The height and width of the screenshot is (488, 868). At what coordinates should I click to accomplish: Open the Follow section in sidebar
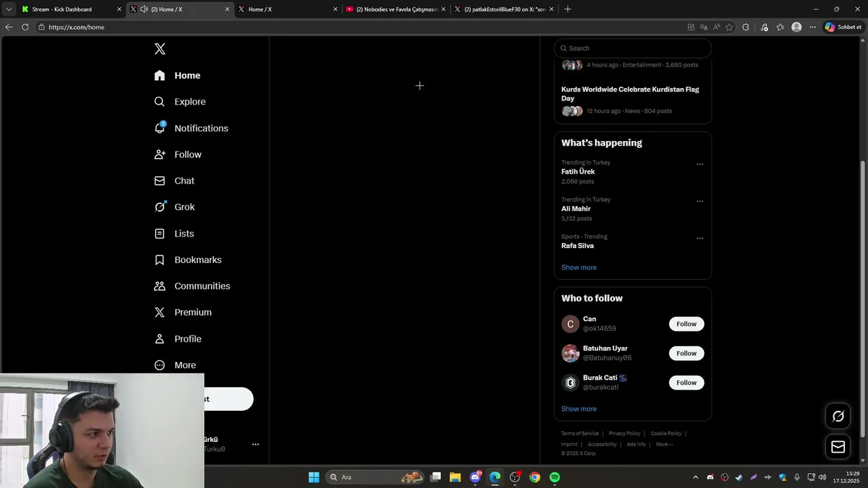178,155
